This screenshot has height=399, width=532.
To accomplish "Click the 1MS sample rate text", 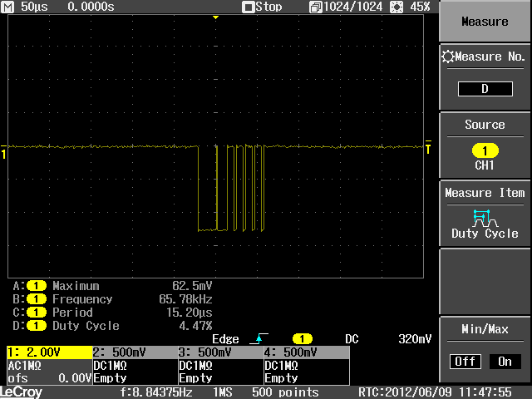I will click(223, 392).
